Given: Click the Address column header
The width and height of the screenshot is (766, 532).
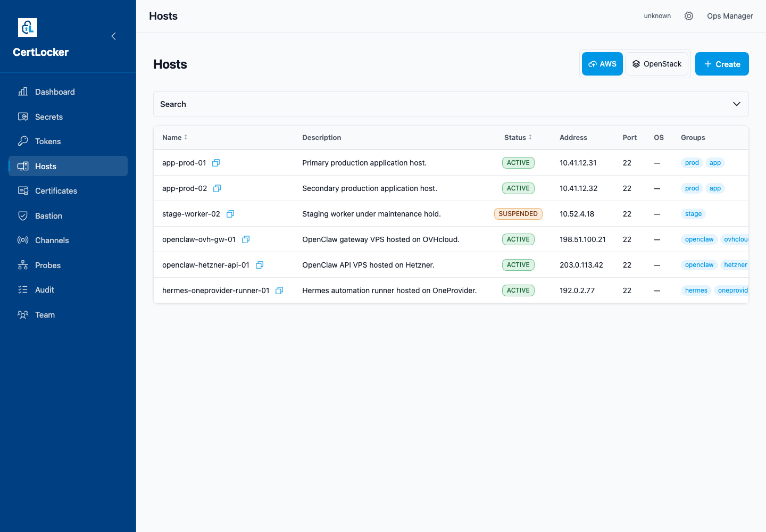Looking at the screenshot, I should tap(573, 137).
